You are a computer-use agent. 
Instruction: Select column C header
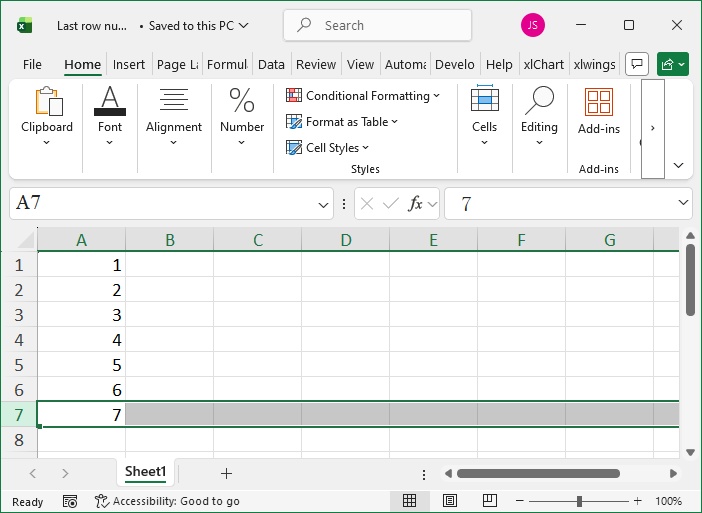coord(257,240)
